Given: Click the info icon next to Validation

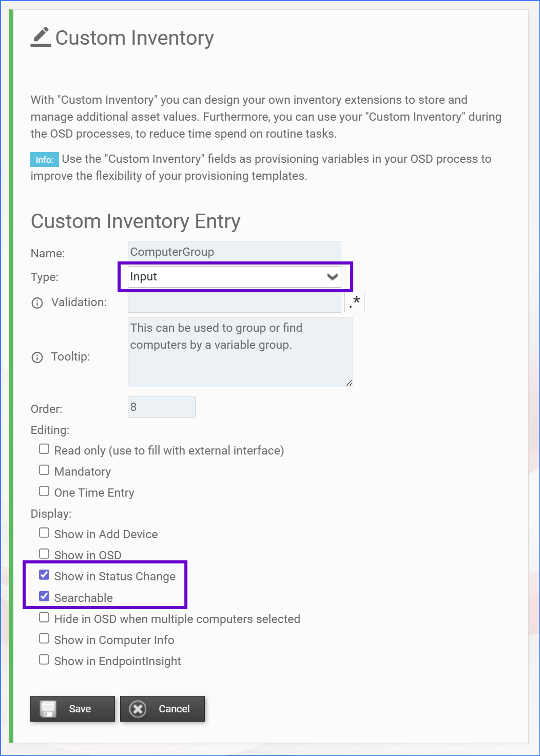Looking at the screenshot, I should [x=37, y=303].
